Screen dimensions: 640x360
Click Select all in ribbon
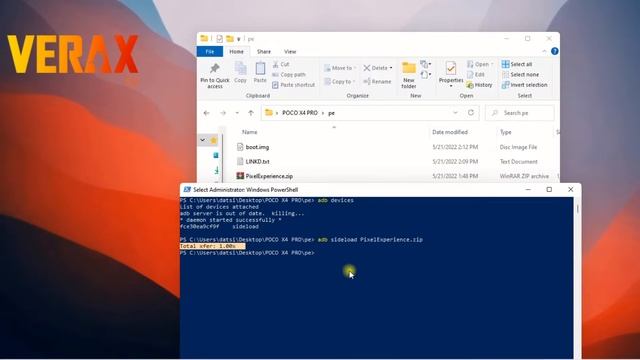[517, 64]
